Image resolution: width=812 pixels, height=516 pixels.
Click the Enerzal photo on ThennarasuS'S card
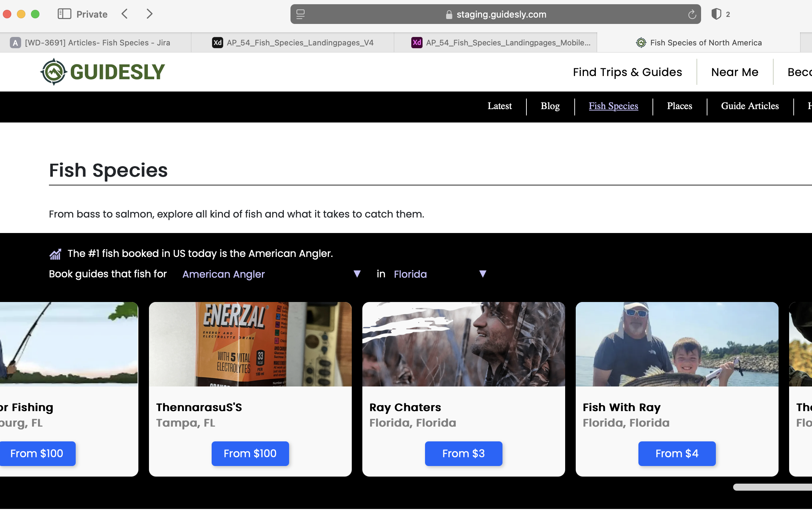250,344
